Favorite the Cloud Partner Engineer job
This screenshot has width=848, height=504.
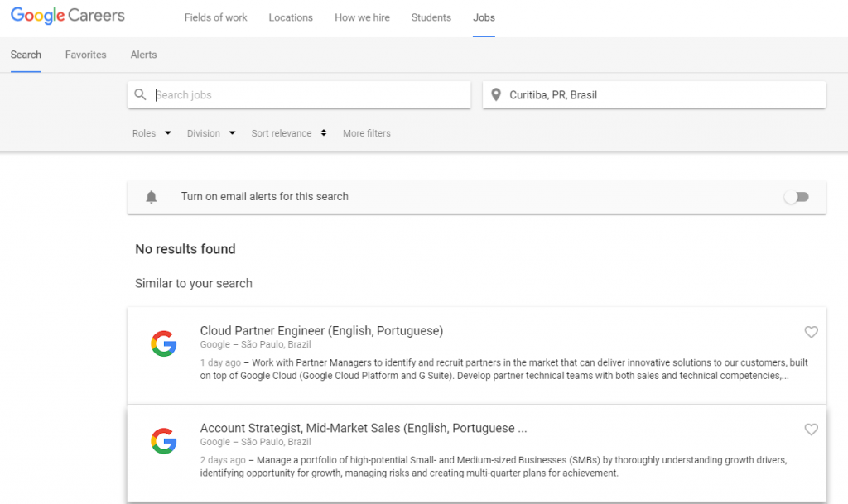(811, 332)
